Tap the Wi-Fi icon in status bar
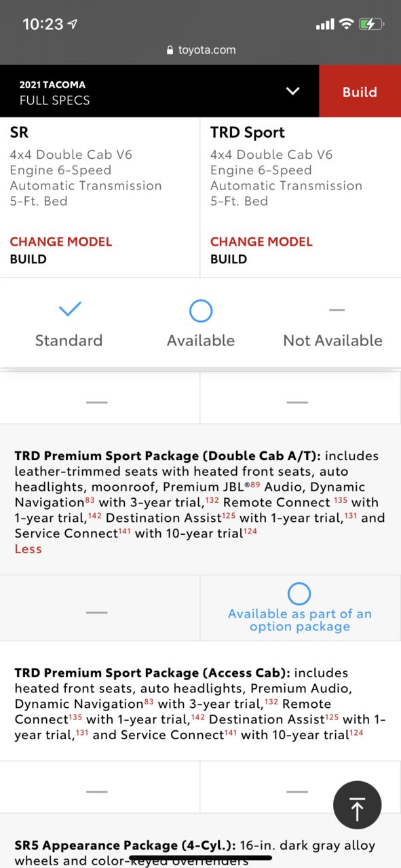Viewport: 401px width, 868px height. [x=346, y=24]
